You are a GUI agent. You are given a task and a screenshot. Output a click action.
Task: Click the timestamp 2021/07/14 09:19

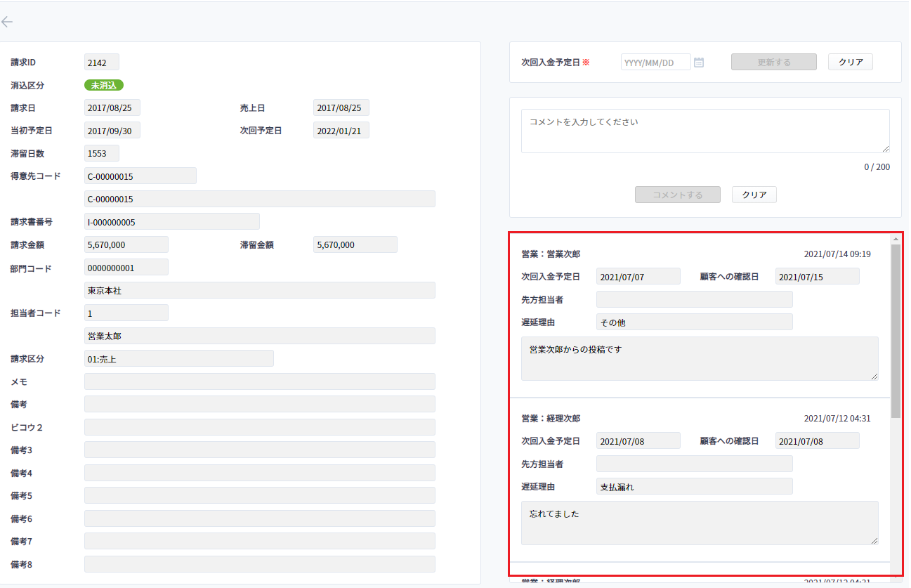pyautogui.click(x=837, y=254)
